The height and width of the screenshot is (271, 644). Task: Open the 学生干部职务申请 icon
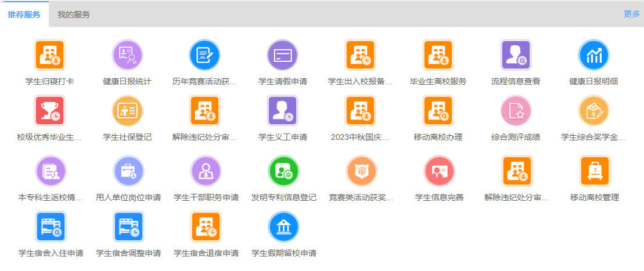tap(206, 171)
